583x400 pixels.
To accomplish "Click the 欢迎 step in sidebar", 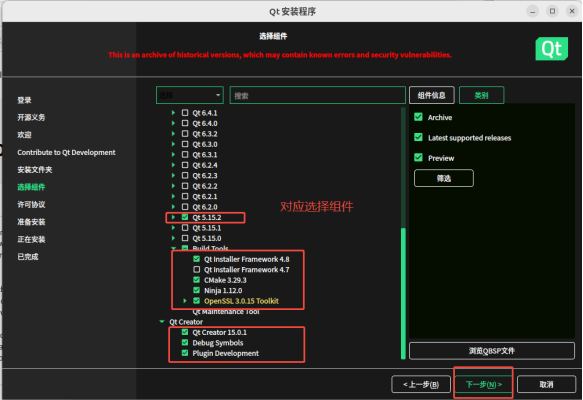I will [24, 135].
